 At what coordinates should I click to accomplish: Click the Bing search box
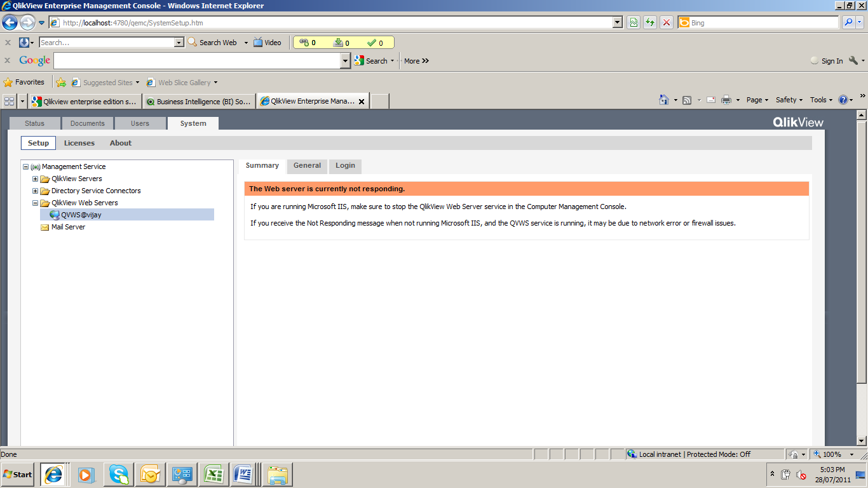coord(759,23)
